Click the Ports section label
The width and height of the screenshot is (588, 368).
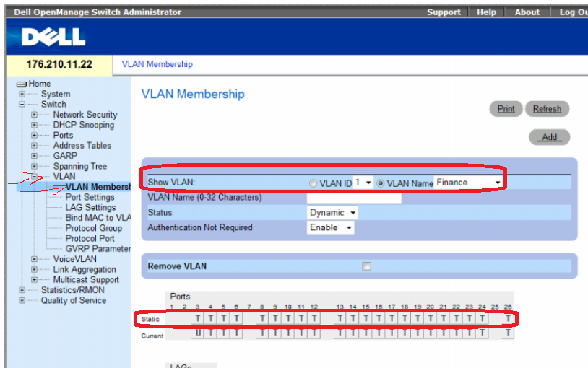tap(180, 297)
